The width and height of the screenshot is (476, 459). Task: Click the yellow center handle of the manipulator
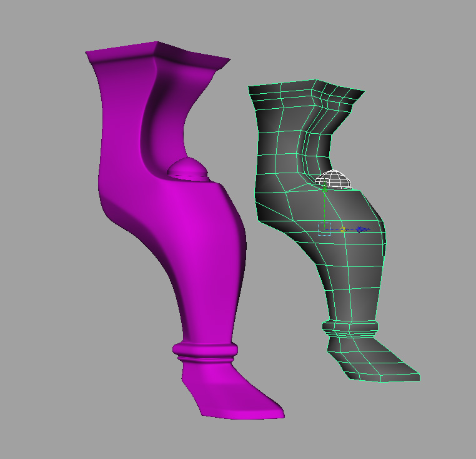(x=343, y=229)
